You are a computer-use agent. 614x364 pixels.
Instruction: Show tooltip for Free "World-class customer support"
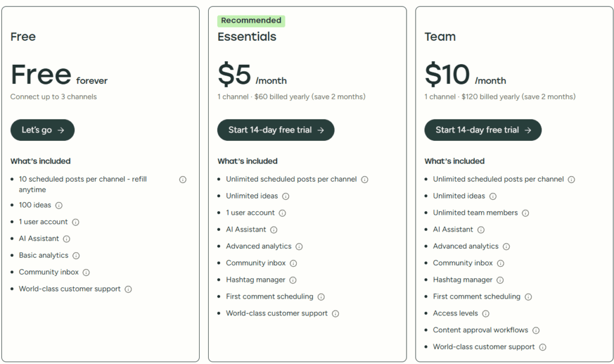click(x=128, y=289)
